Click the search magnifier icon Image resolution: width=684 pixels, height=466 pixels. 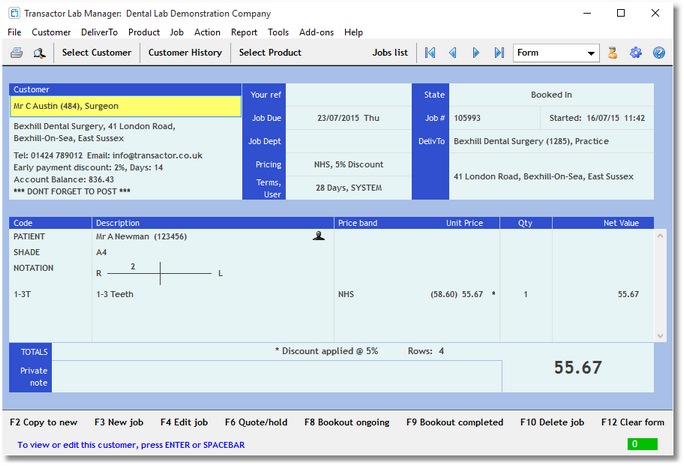[x=39, y=53]
